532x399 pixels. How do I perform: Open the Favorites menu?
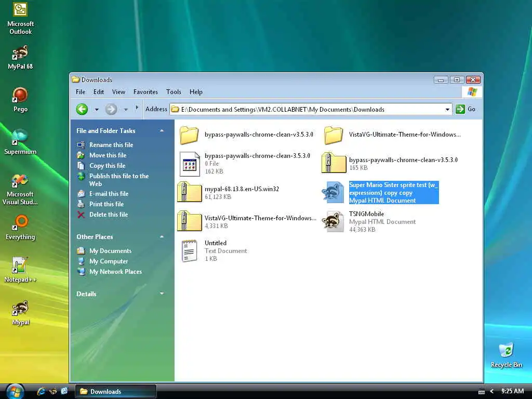click(145, 92)
